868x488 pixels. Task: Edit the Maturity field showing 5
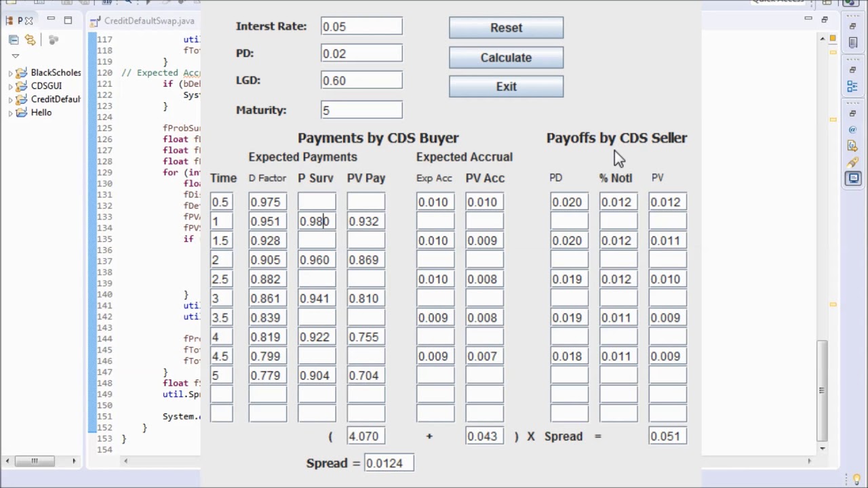click(361, 110)
